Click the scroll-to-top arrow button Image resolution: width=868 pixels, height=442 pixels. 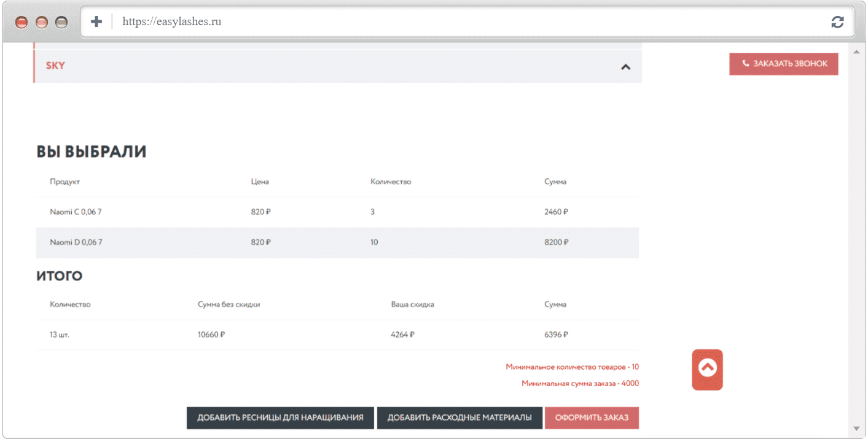coord(708,370)
